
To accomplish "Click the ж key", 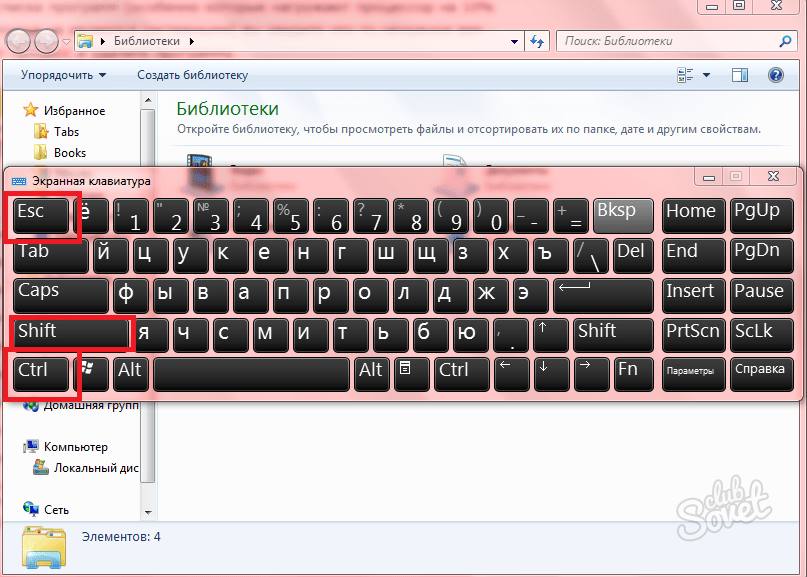I will 491,296.
